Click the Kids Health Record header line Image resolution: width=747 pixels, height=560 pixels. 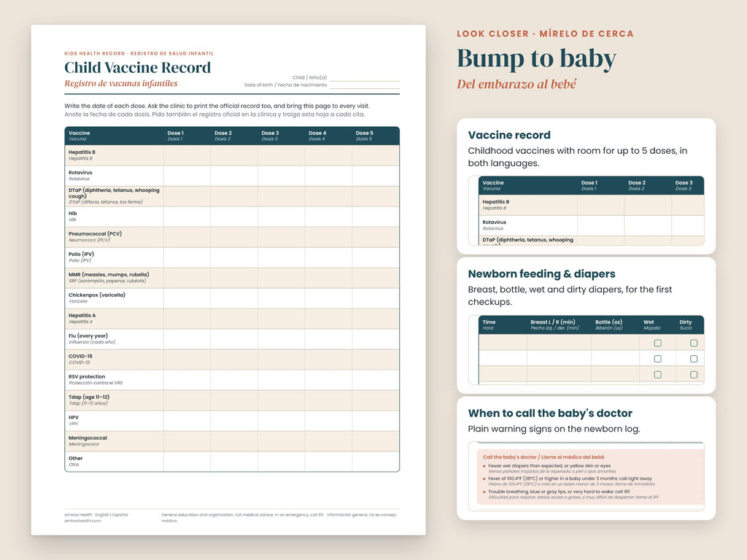(x=139, y=53)
